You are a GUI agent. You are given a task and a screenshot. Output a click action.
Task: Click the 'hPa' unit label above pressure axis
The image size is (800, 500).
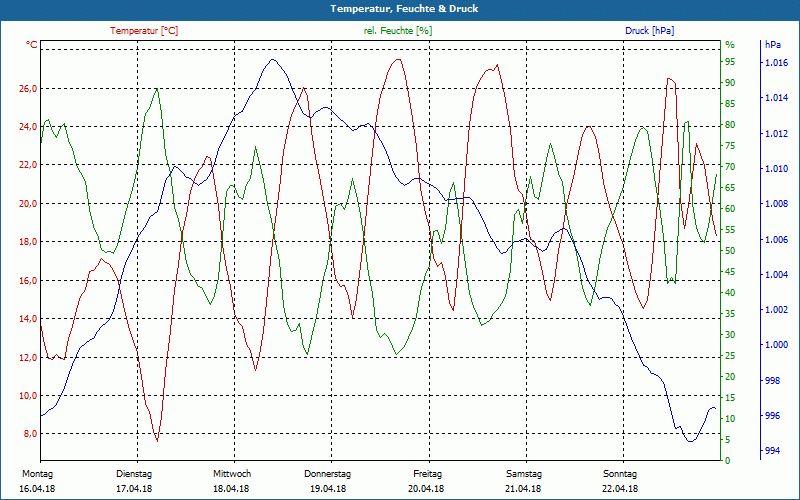point(772,45)
